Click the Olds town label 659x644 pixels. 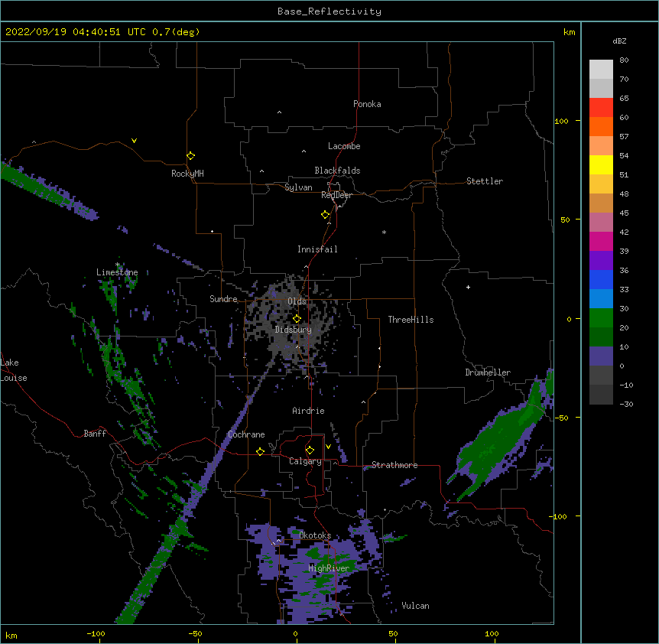[x=297, y=301]
